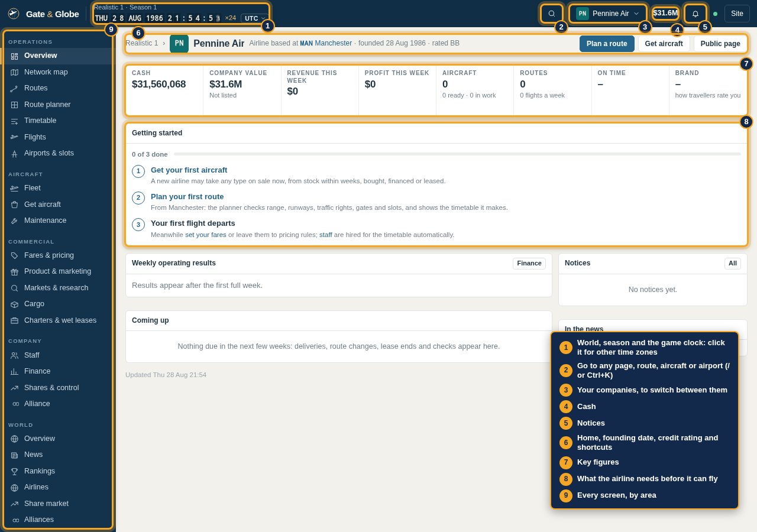Click the Realistic 1 breadcrumb

click(142, 43)
